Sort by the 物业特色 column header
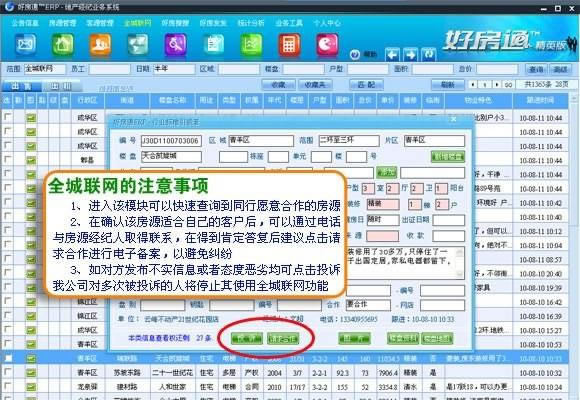The width and height of the screenshot is (580, 400). pos(478,100)
